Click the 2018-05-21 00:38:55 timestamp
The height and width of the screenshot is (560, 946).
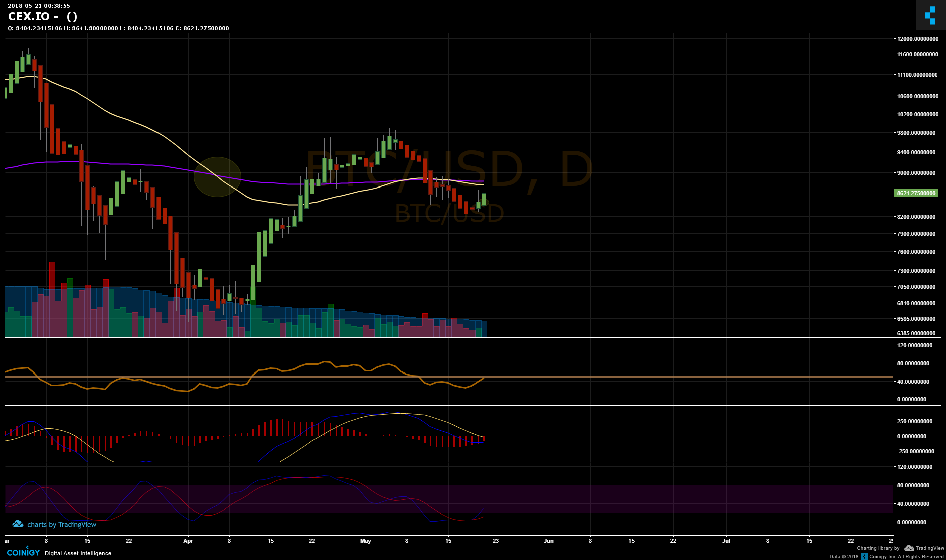click(39, 6)
